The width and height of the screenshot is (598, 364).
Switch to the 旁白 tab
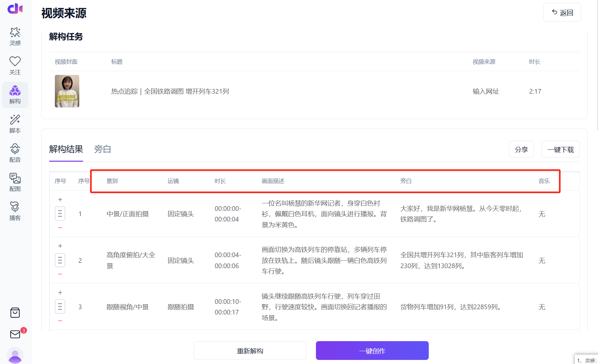pos(102,149)
